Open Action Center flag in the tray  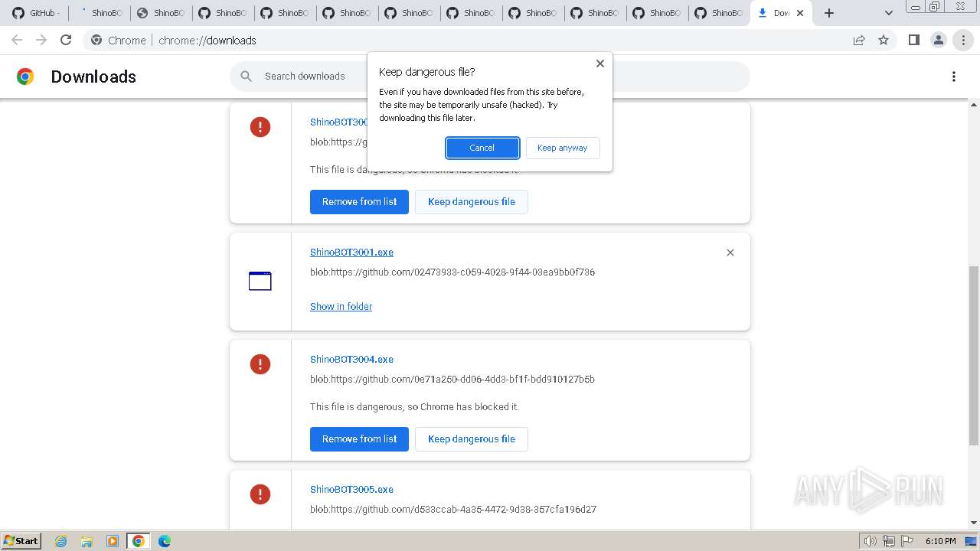pos(908,541)
